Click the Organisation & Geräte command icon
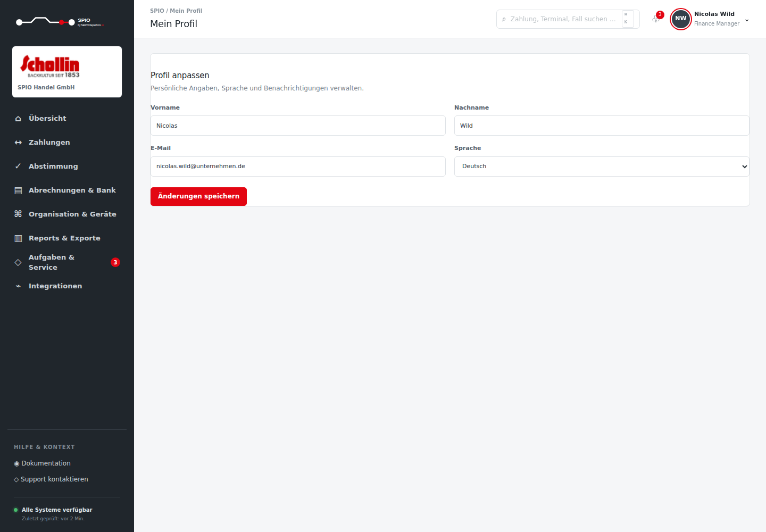The width and height of the screenshot is (766, 532). click(x=18, y=214)
